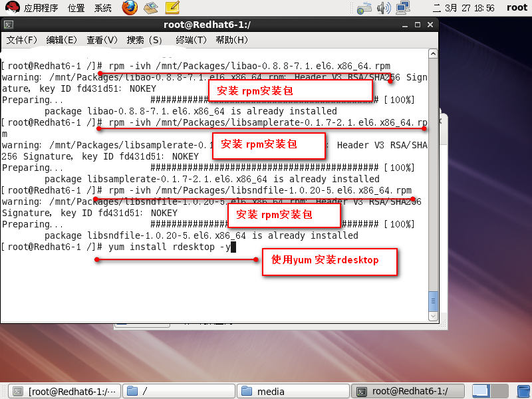Image resolution: width=532 pixels, height=399 pixels.
Task: Click 'package libao-0.8.8-7.1.el6.x86_64 is already installed'
Action: click(x=191, y=111)
